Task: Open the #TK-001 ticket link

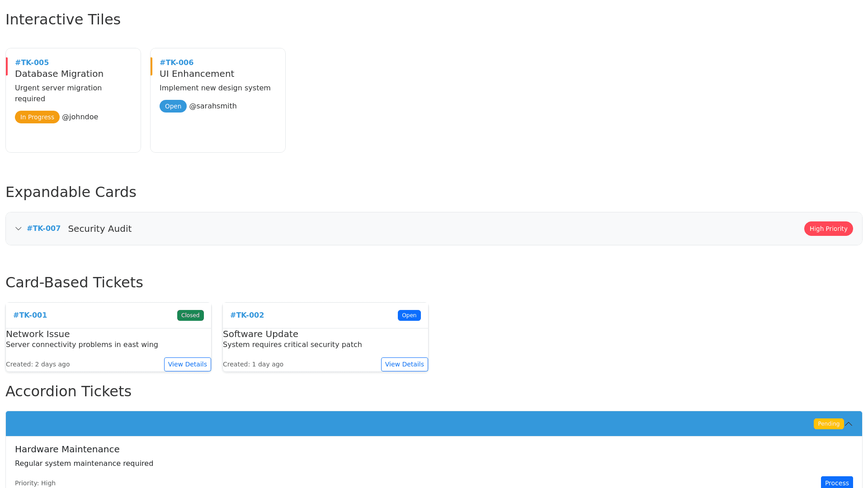Action: 30,315
